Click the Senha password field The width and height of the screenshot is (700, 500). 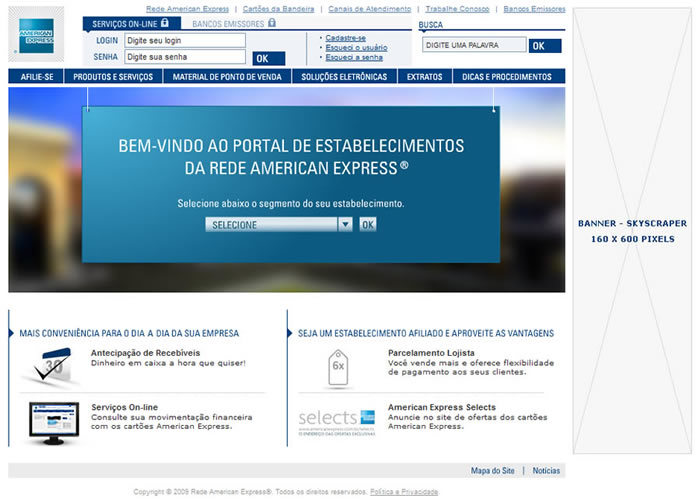pos(185,57)
